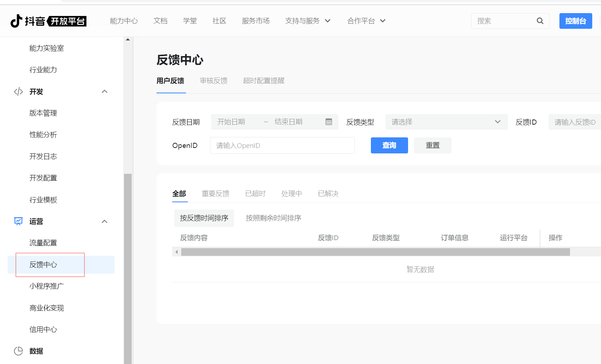Click the 开发 code brackets icon
This screenshot has width=601, height=364.
18,91
